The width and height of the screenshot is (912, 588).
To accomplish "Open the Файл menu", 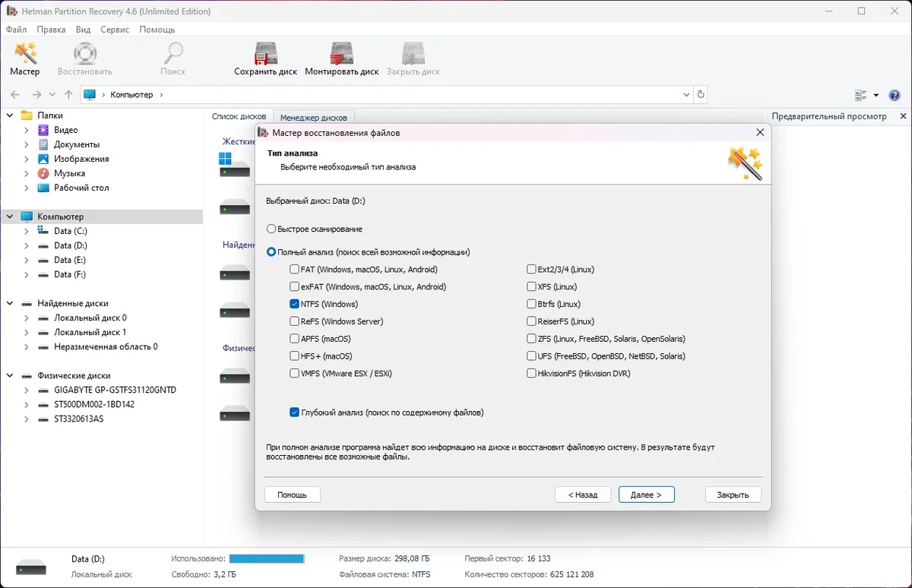I will [x=16, y=30].
